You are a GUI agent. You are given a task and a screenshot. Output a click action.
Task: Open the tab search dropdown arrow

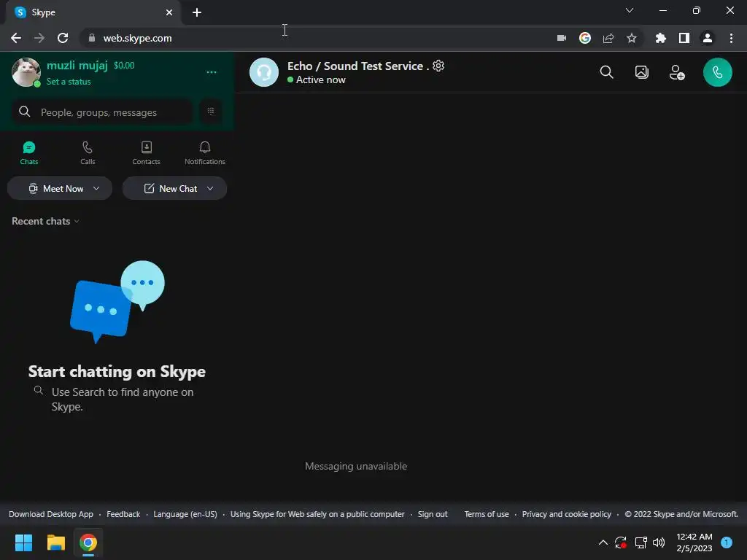630,10
